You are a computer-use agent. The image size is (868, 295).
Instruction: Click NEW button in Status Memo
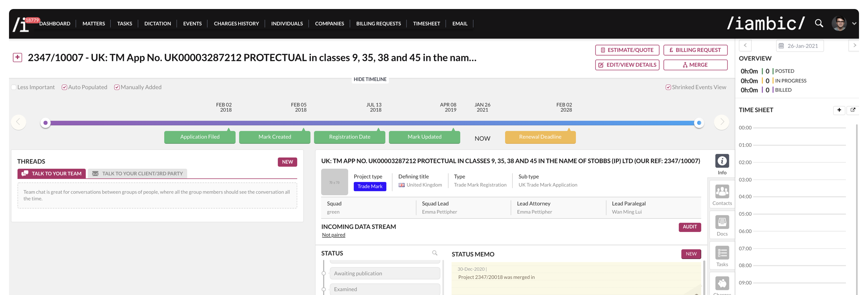pos(691,254)
